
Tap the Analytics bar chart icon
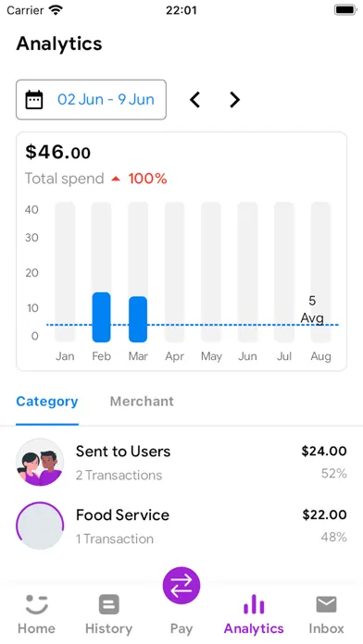(254, 604)
